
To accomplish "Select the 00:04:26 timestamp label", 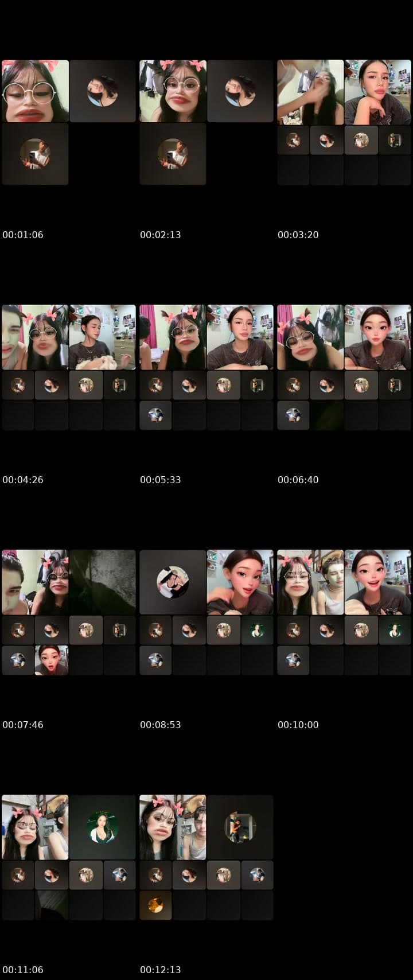I will coord(23,480).
